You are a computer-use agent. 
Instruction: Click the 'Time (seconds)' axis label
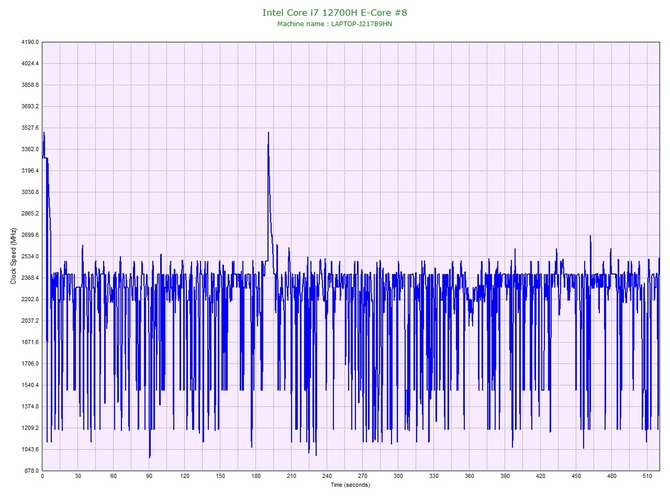(x=350, y=485)
